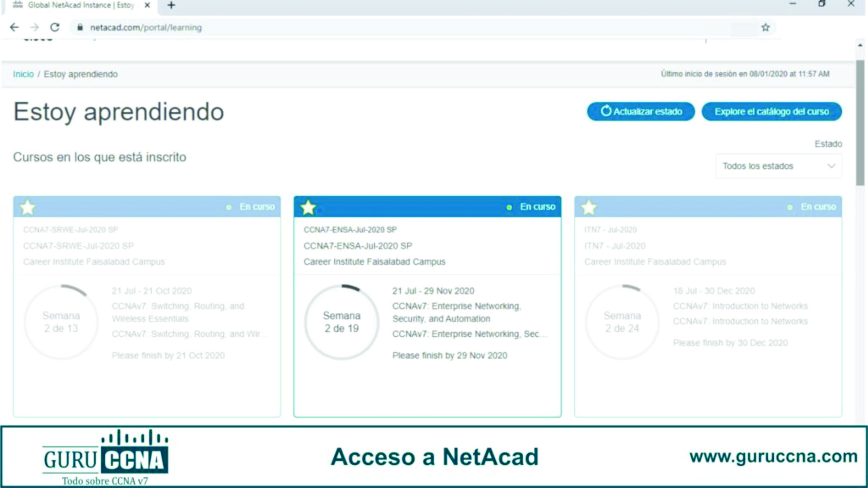The width and height of the screenshot is (868, 488).
Task: Click Please finish by 21 Oct 2020
Action: (168, 355)
